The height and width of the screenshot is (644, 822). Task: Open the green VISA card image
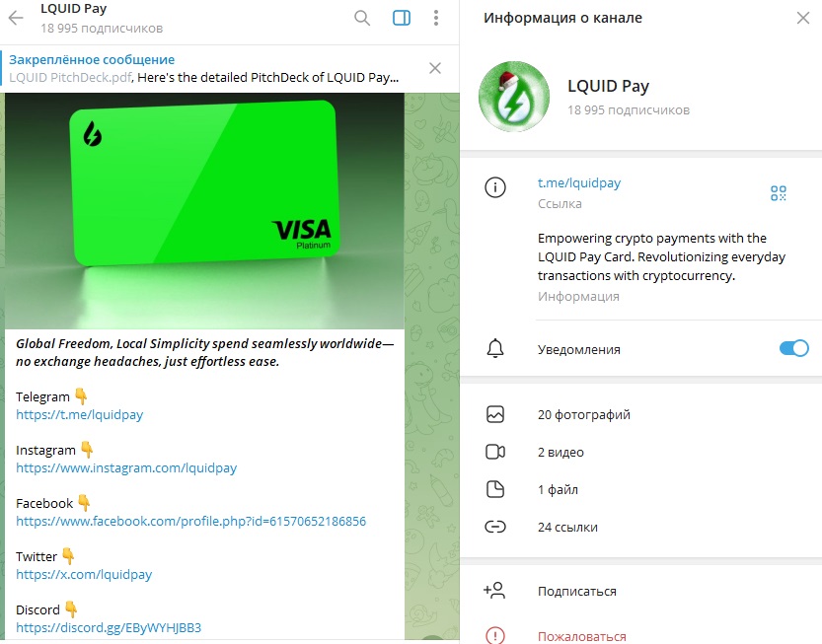204,211
